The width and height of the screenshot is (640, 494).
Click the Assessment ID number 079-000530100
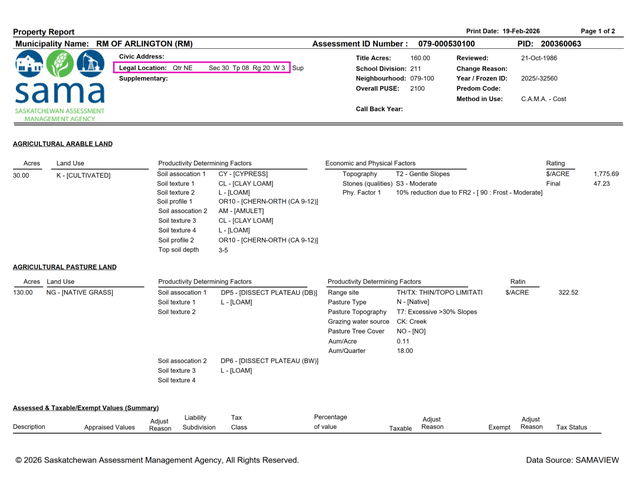[x=446, y=44]
